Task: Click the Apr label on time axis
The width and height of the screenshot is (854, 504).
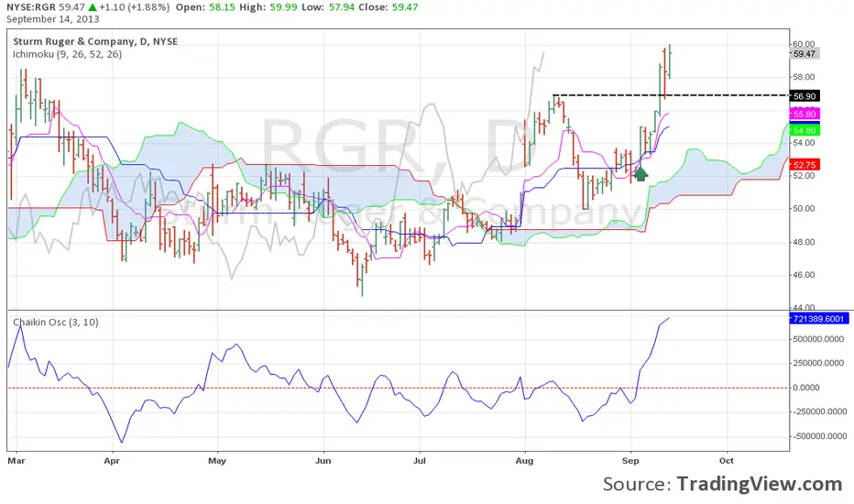Action: [x=112, y=460]
